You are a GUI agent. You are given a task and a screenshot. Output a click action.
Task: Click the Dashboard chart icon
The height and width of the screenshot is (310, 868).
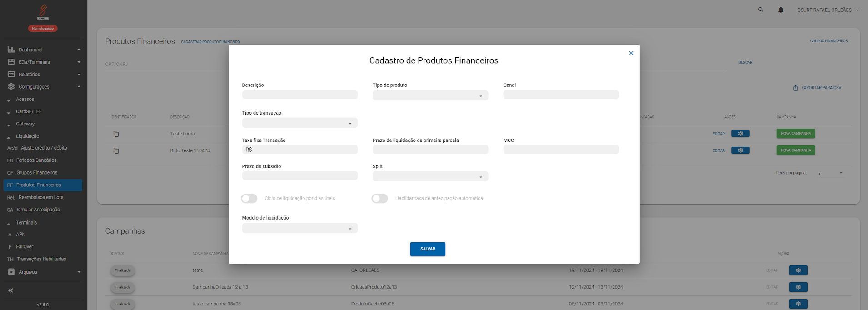pos(11,50)
